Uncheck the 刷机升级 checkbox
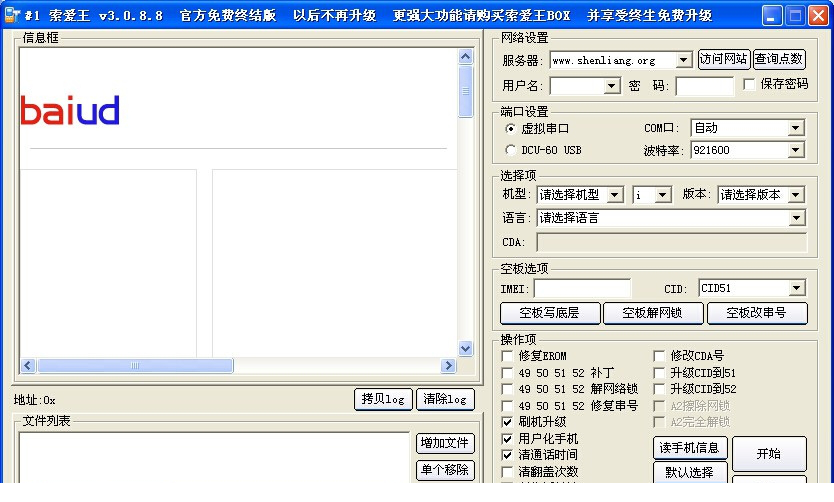This screenshot has width=834, height=502. point(507,422)
